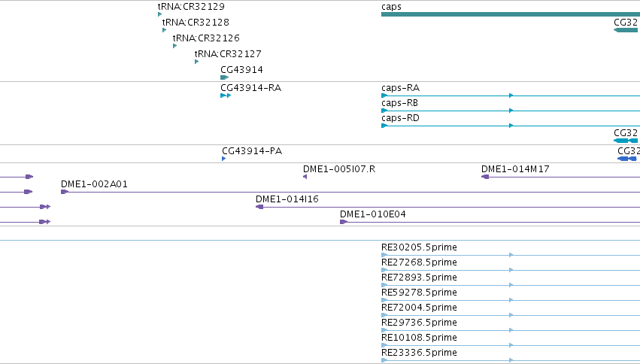Click the tRNA:CR32126 arrow glyph
This screenshot has height=364, width=640.
(x=174, y=46)
